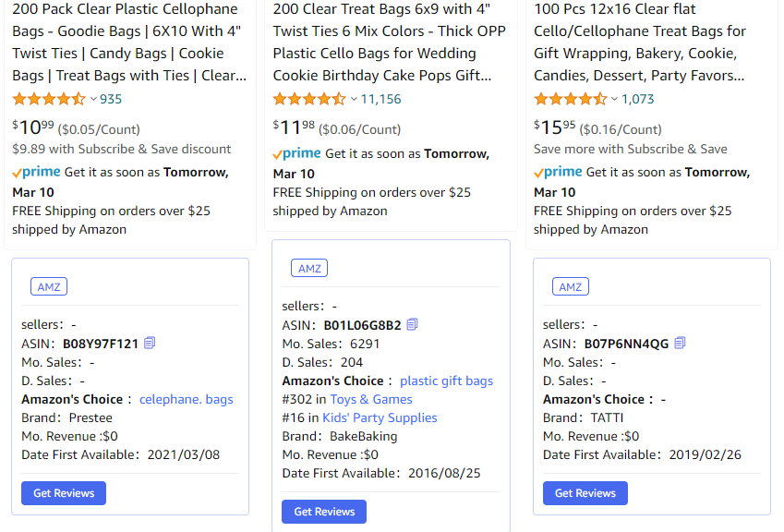Open the Kids' Party Supplies category link
The width and height of the screenshot is (784, 532).
pos(380,417)
